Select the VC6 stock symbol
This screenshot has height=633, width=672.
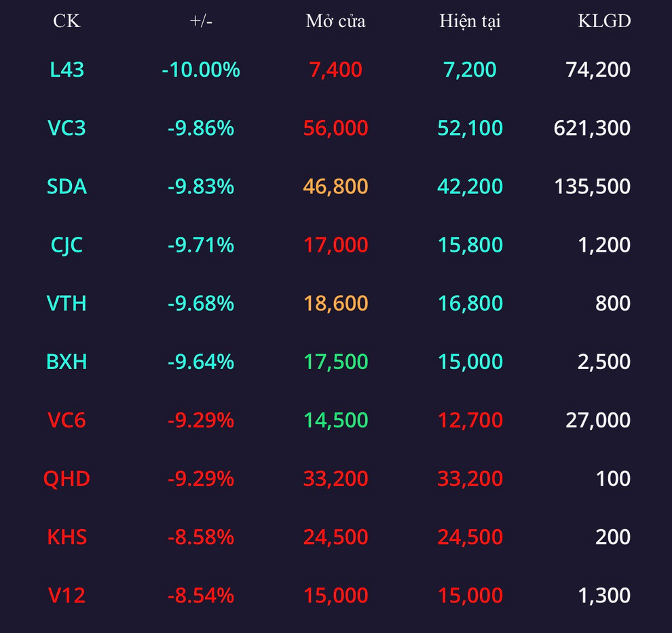click(x=67, y=420)
